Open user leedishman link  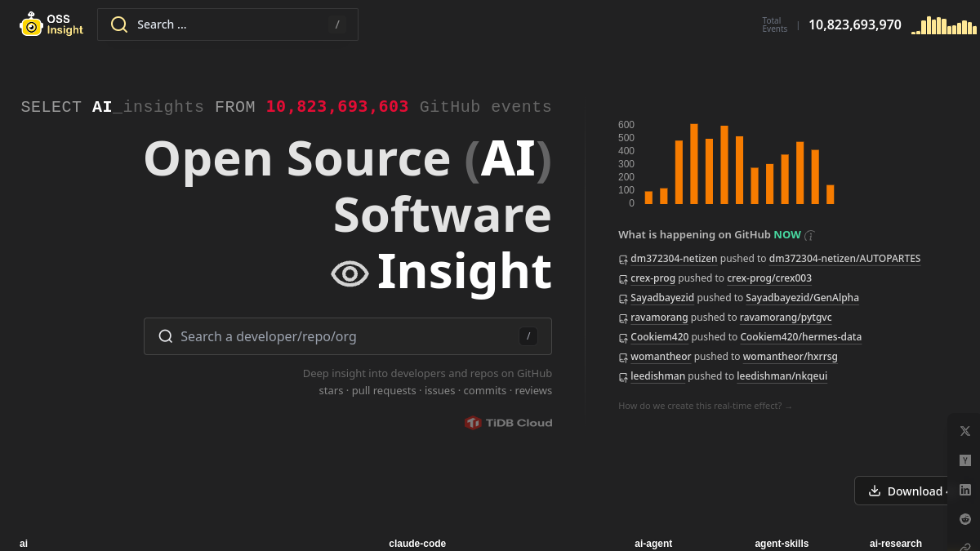[x=657, y=376]
